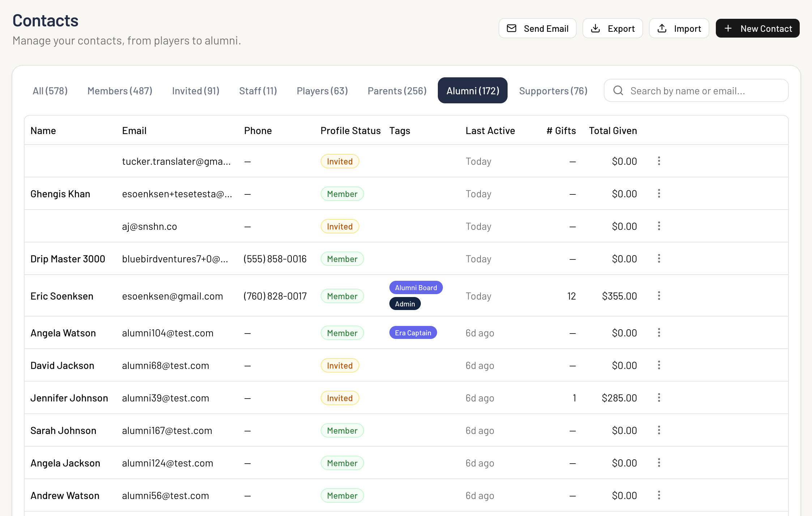This screenshot has width=812, height=516.
Task: Click the Alumni Board tag on Eric Soenksen
Action: tap(416, 288)
